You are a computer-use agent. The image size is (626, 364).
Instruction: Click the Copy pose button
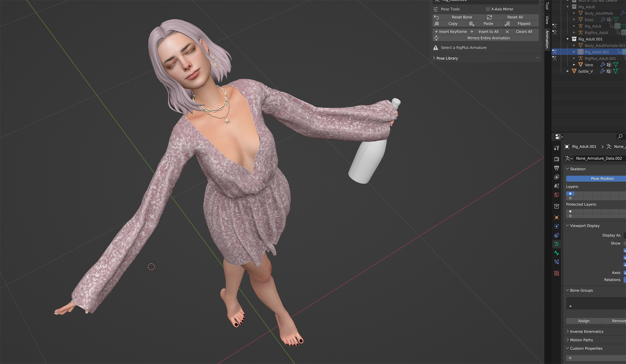click(x=450, y=23)
